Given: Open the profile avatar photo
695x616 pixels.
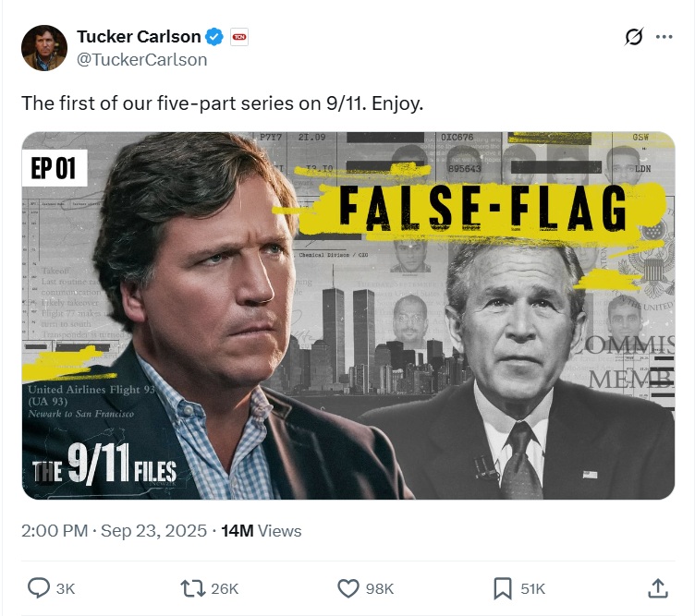Looking at the screenshot, I should tap(44, 48).
